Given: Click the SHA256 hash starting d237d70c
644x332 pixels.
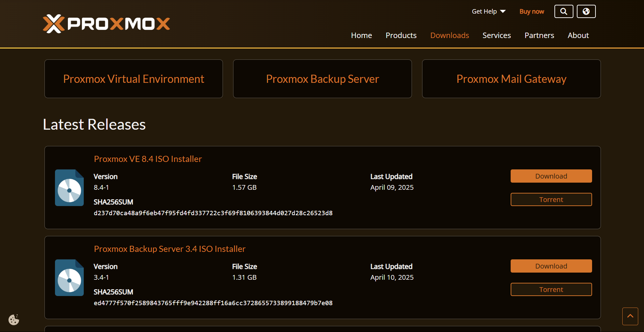Looking at the screenshot, I should pyautogui.click(x=213, y=213).
